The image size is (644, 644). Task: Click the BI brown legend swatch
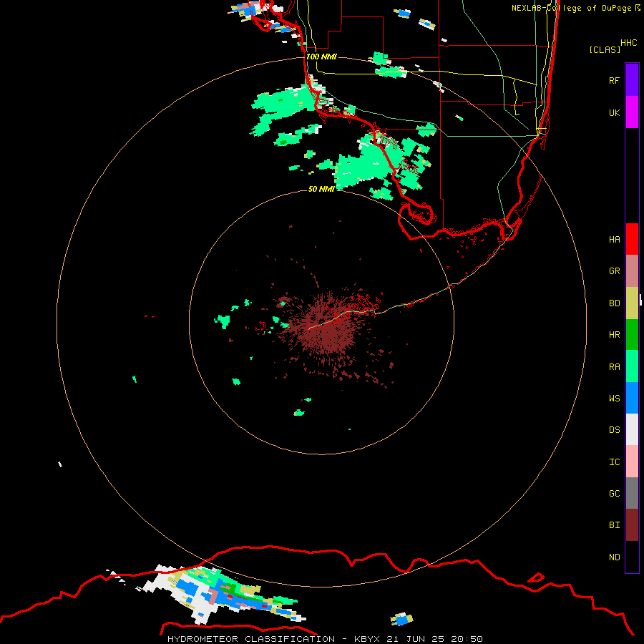pyautogui.click(x=632, y=525)
